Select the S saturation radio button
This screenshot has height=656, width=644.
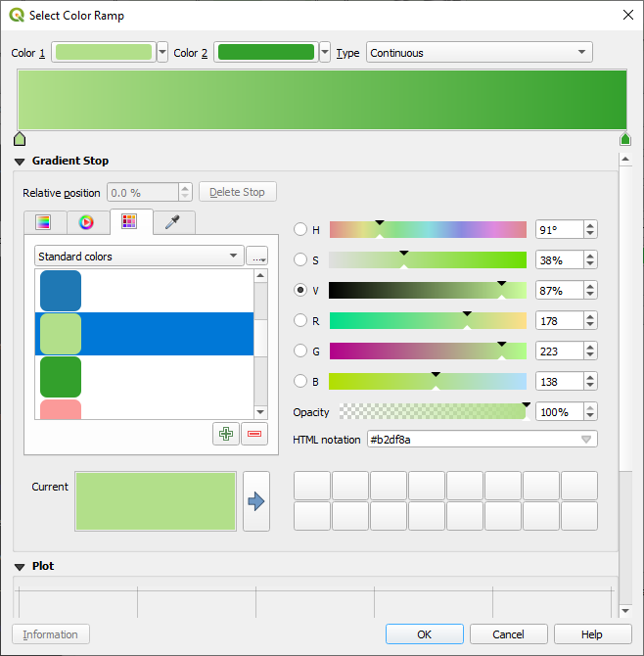(x=300, y=260)
